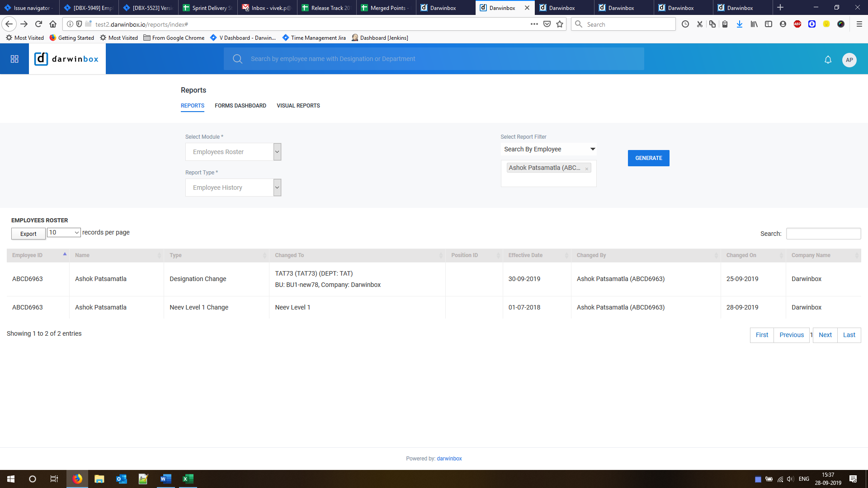Switch to the Visual Reports tab
Viewport: 868px width, 488px height.
(x=298, y=106)
